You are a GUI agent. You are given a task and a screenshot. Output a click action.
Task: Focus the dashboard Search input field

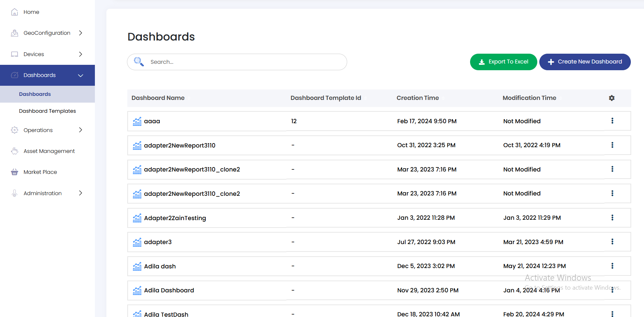pyautogui.click(x=243, y=62)
